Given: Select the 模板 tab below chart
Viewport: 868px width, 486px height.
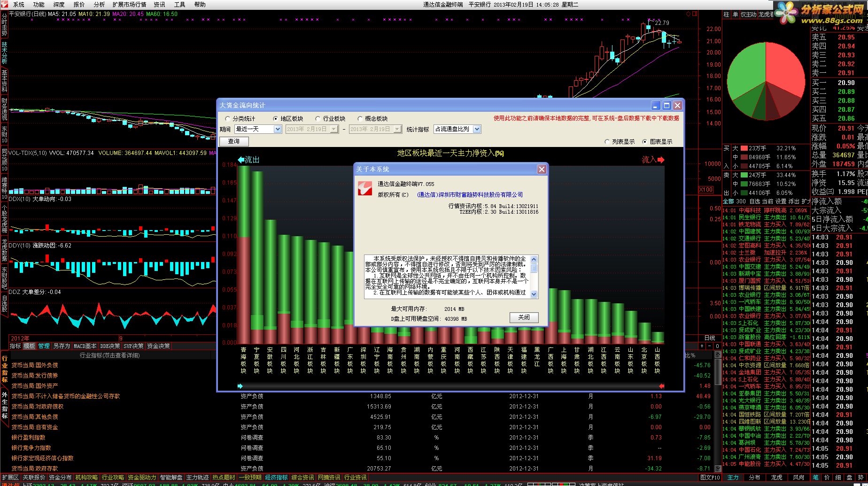Looking at the screenshot, I should (x=29, y=346).
